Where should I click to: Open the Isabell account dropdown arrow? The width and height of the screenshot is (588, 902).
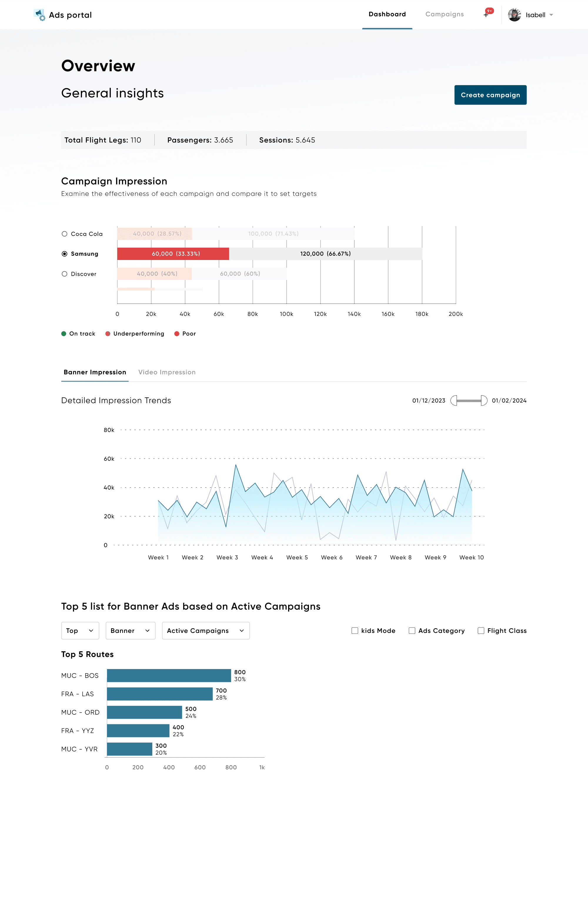click(551, 15)
